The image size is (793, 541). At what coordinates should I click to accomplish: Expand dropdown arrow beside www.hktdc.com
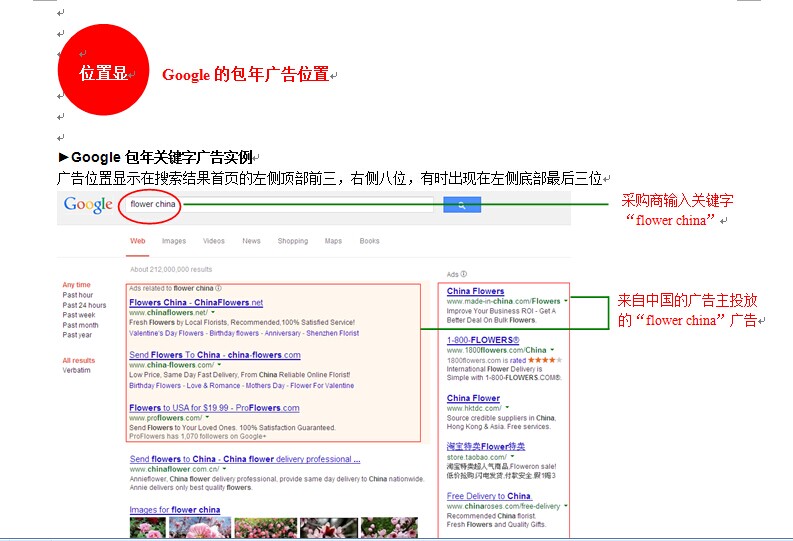tap(507, 408)
